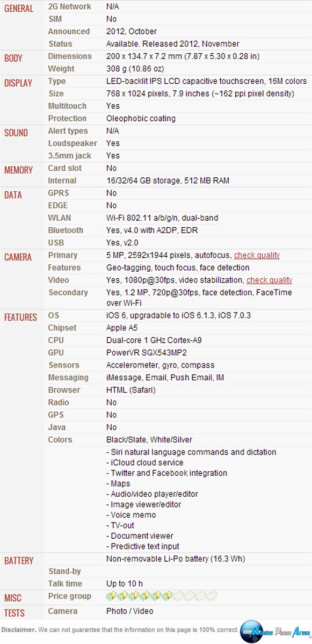312x644 pixels.
Task: Click the WLAN label under Data
Action: pyautogui.click(x=59, y=218)
